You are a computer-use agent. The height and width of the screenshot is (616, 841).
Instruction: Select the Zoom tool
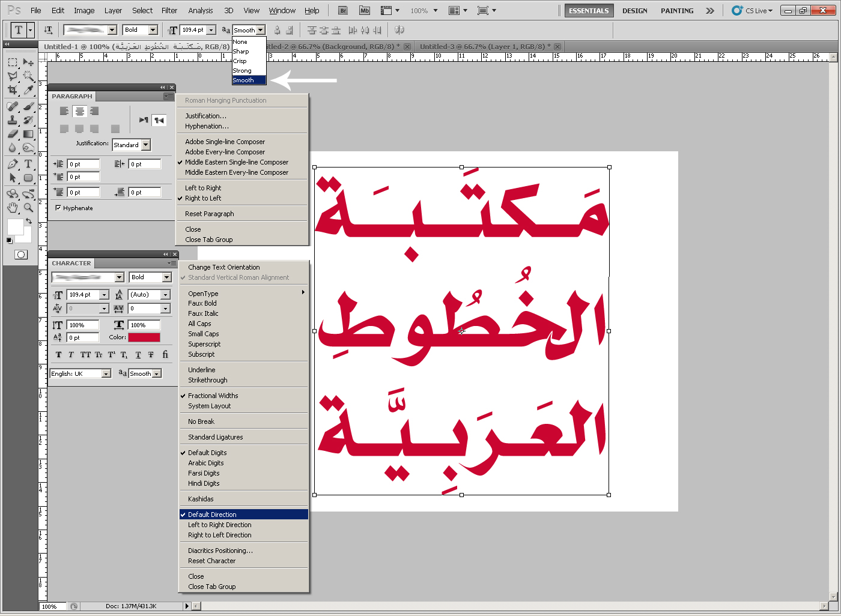click(28, 207)
